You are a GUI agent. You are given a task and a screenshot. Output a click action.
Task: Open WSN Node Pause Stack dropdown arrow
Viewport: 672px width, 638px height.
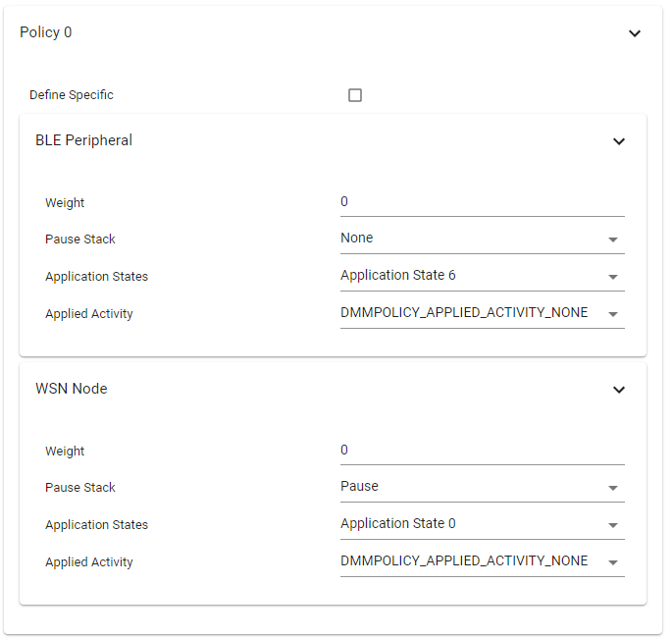click(613, 488)
